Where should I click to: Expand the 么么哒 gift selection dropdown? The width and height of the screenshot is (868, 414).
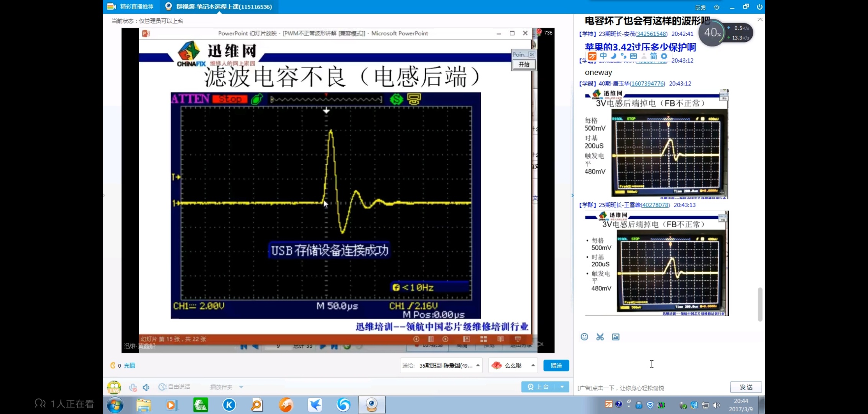pyautogui.click(x=533, y=365)
